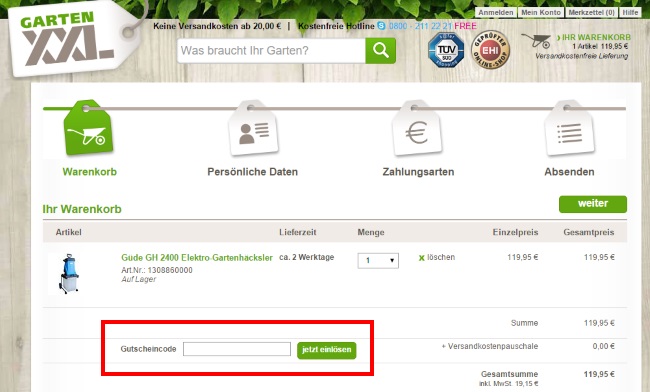Click the Gesamtpreis column header
This screenshot has width=650, height=392.
(589, 232)
